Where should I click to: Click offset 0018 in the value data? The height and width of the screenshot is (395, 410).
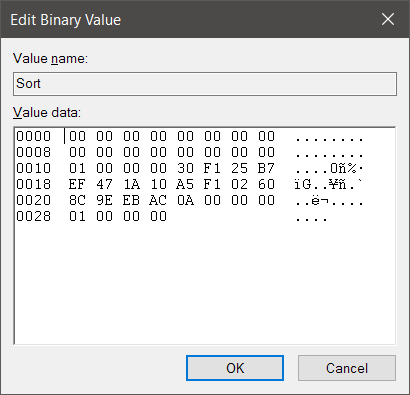tap(34, 184)
